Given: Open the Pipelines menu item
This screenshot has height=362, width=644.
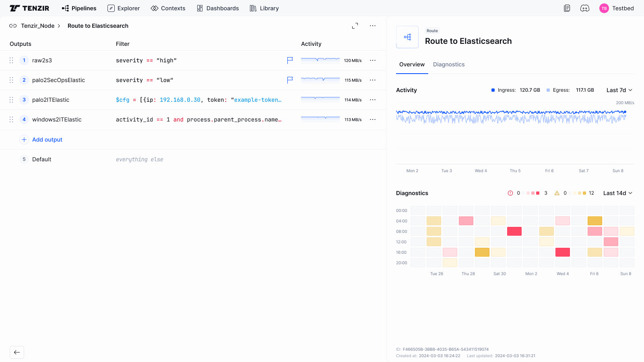Looking at the screenshot, I should click(79, 8).
